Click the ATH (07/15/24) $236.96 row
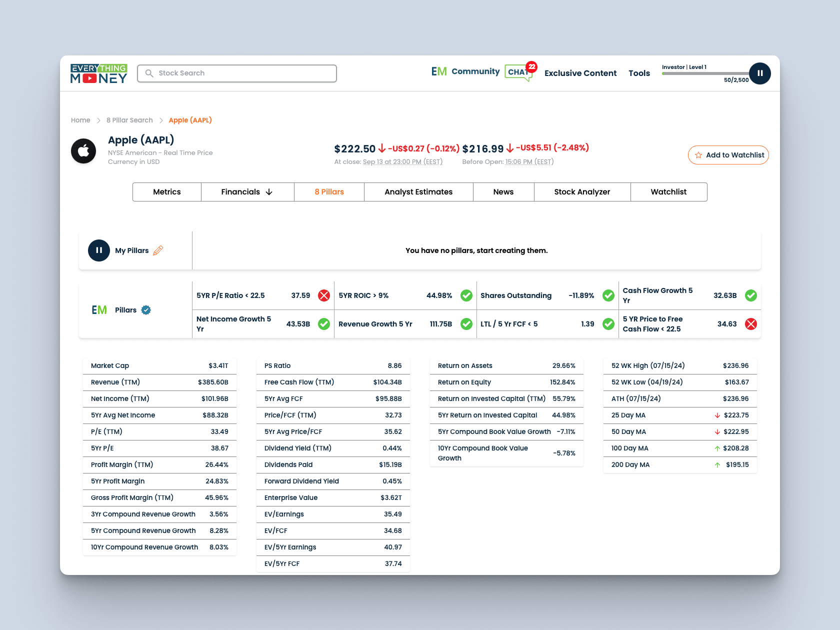Image resolution: width=840 pixels, height=630 pixels. 680,399
